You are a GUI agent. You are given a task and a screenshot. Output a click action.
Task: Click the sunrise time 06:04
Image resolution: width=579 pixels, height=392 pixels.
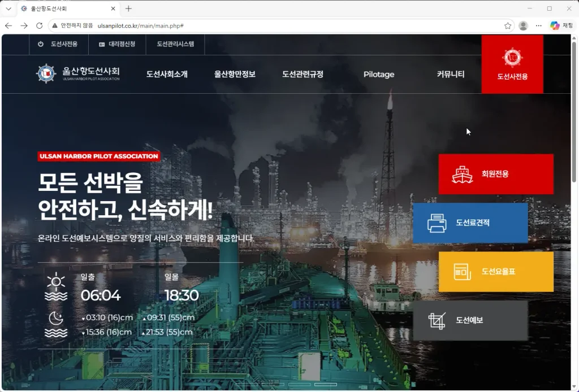pyautogui.click(x=101, y=295)
